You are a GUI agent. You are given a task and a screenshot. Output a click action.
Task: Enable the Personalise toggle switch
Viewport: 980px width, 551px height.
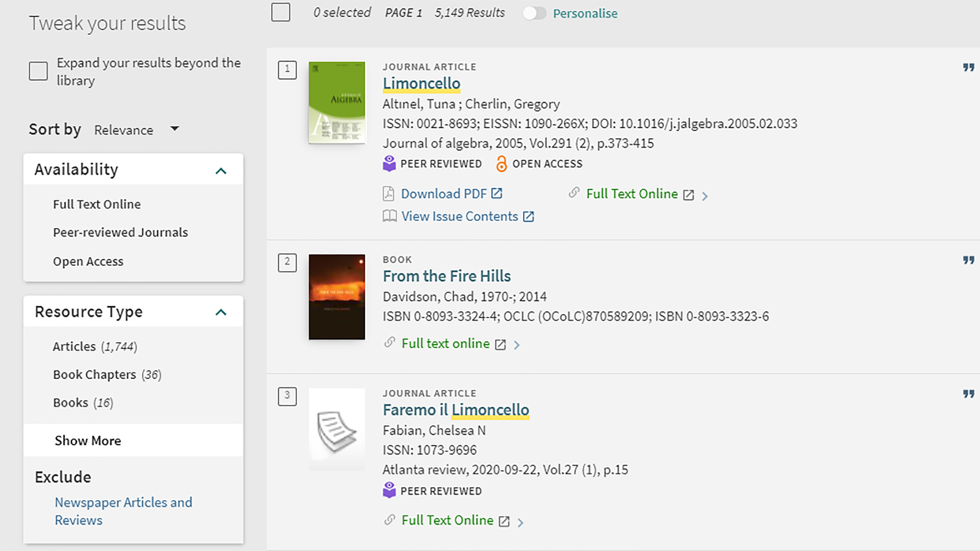(x=534, y=13)
